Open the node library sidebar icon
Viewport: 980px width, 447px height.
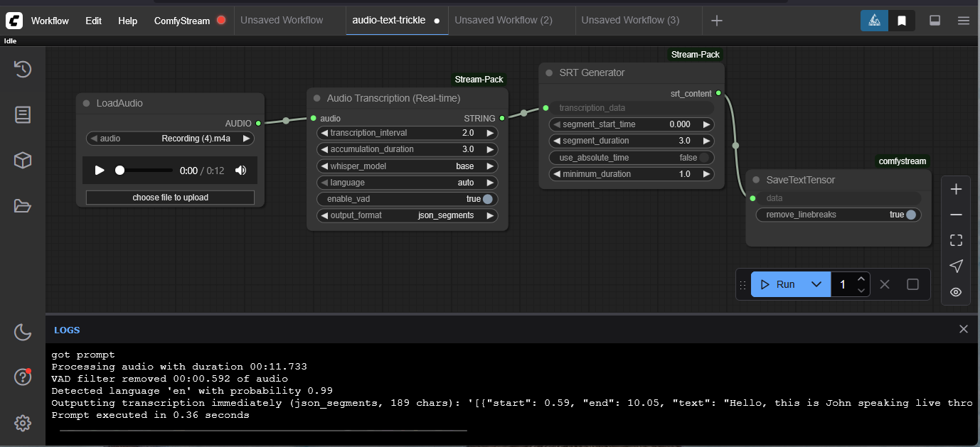(22, 114)
